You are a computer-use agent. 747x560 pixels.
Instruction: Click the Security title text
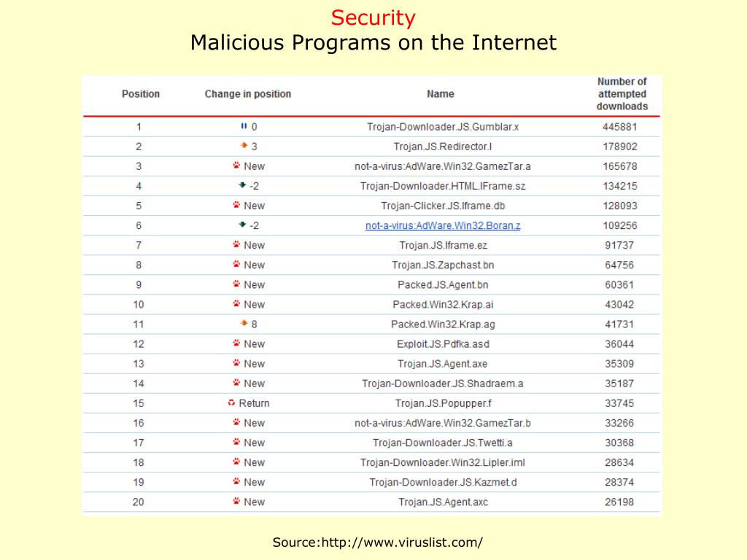click(373, 17)
